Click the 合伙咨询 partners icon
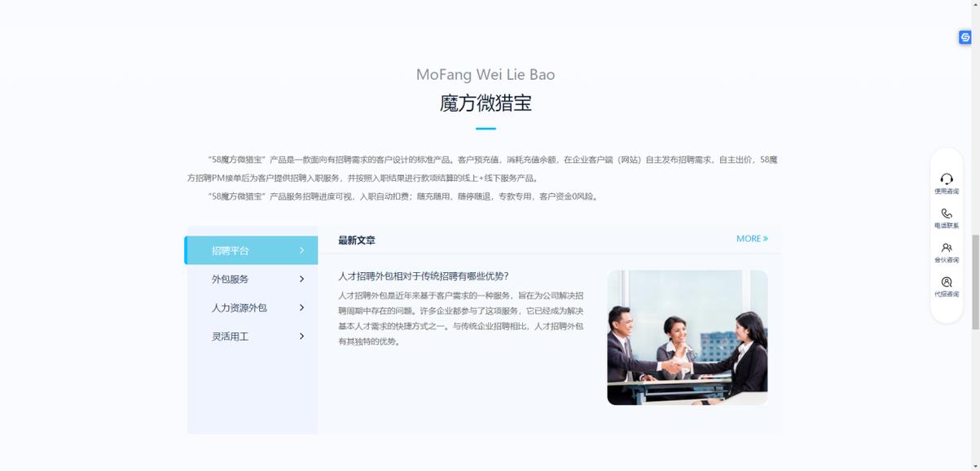 946,248
